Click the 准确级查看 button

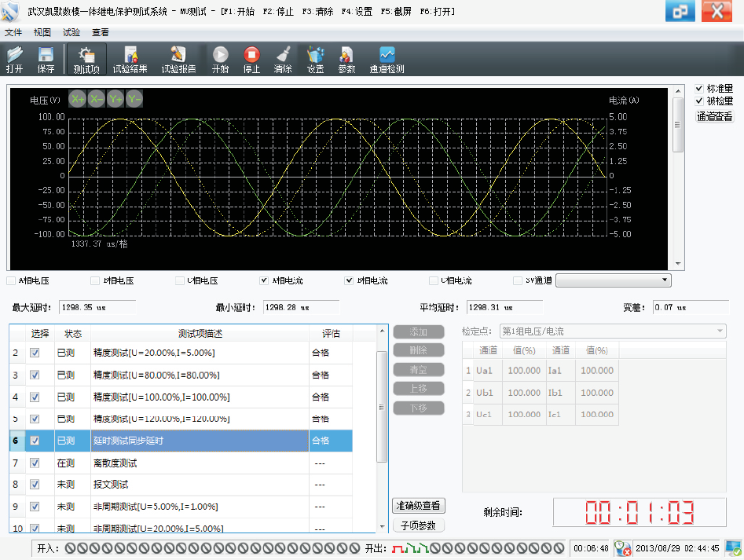(x=419, y=505)
